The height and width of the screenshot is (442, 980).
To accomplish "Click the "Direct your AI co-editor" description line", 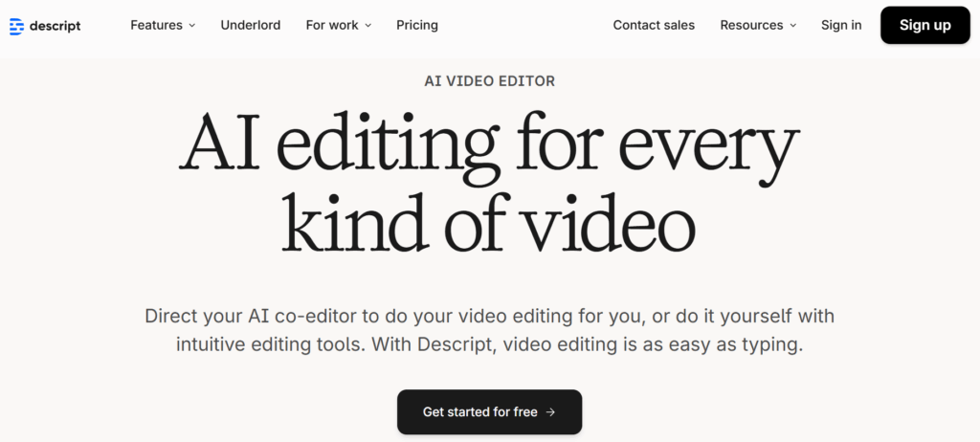I will 489,316.
